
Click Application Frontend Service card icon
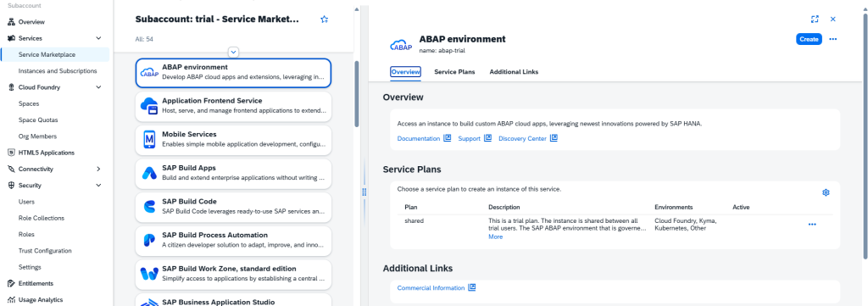149,106
